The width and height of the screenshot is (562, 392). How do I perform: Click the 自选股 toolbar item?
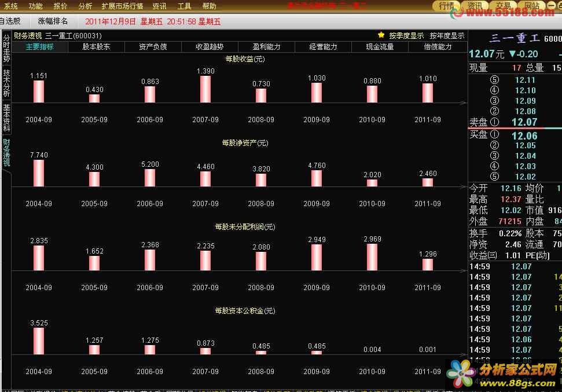(x=10, y=21)
